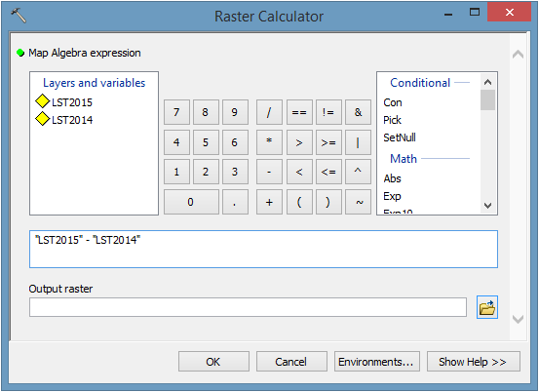Choose the Con conditional function
The height and width of the screenshot is (392, 539).
(392, 102)
